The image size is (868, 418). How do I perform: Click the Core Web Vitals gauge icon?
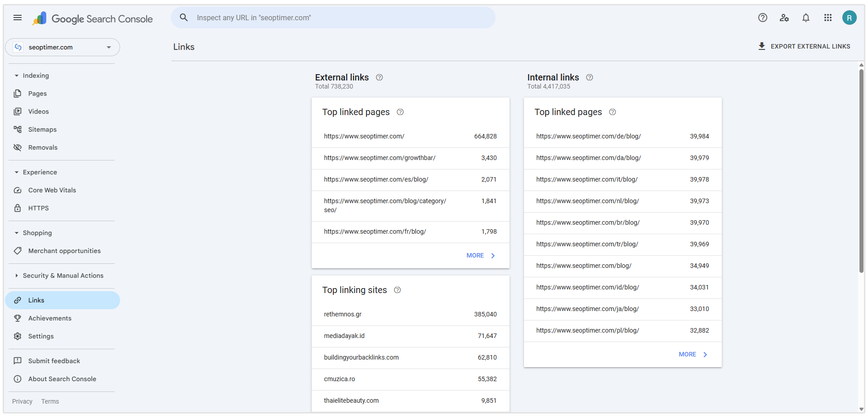coord(18,190)
